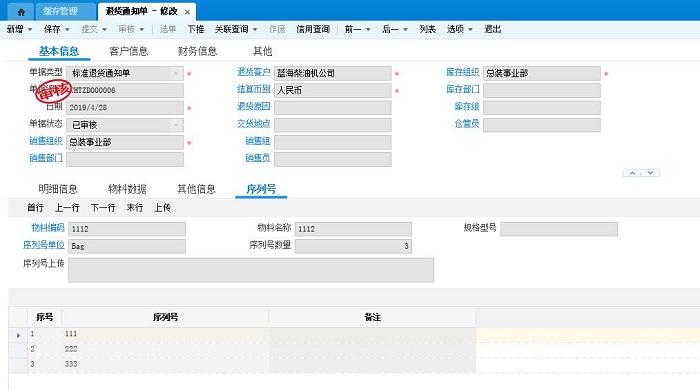Expand the 保存 dropdown arrow

pyautogui.click(x=67, y=29)
